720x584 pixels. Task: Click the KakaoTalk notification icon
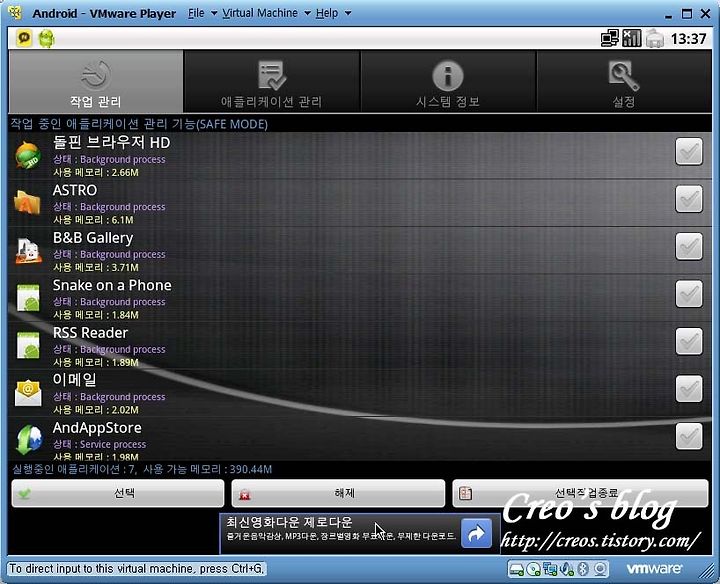24,38
